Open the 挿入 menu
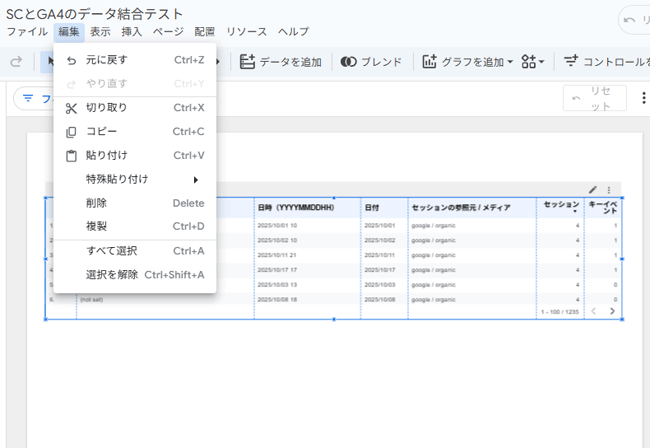The image size is (650, 448). [131, 31]
